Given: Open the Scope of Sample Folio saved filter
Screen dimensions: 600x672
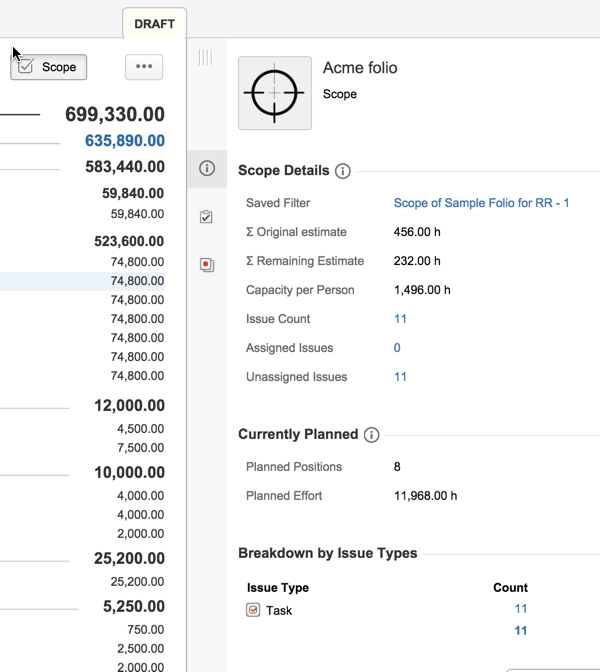Looking at the screenshot, I should tap(481, 203).
